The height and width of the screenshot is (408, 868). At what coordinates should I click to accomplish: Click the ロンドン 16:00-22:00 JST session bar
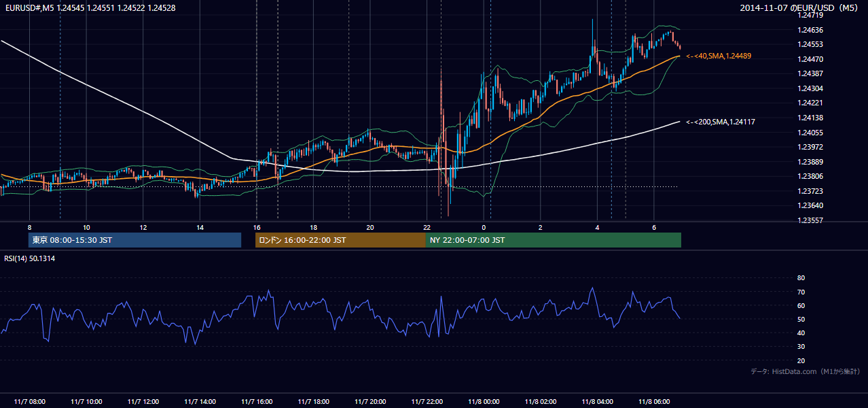[340, 240]
